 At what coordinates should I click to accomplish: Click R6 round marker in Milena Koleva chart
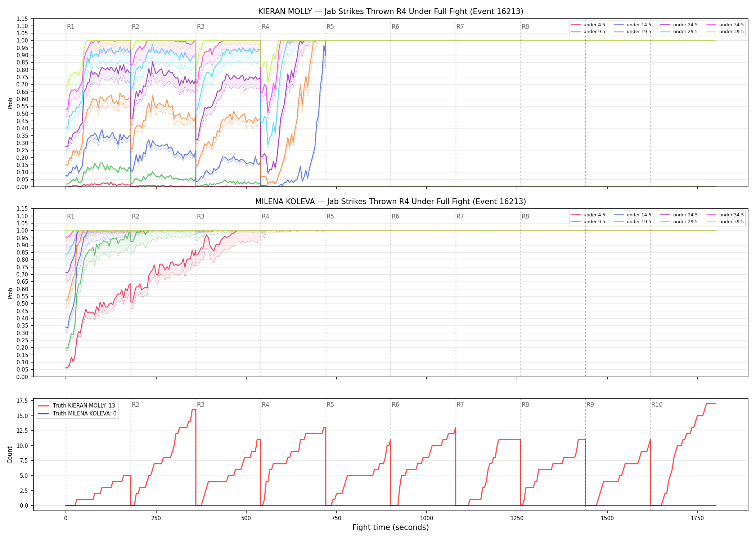coord(395,216)
